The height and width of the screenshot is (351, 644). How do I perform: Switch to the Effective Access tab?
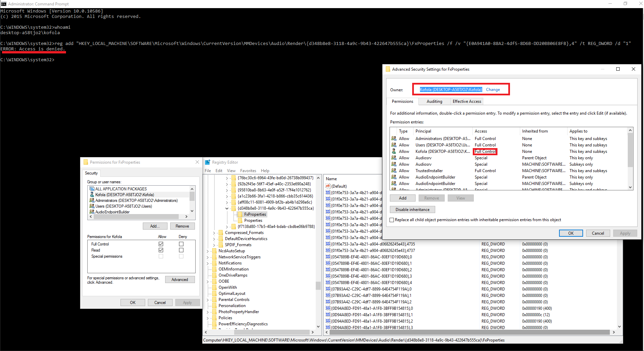(467, 101)
